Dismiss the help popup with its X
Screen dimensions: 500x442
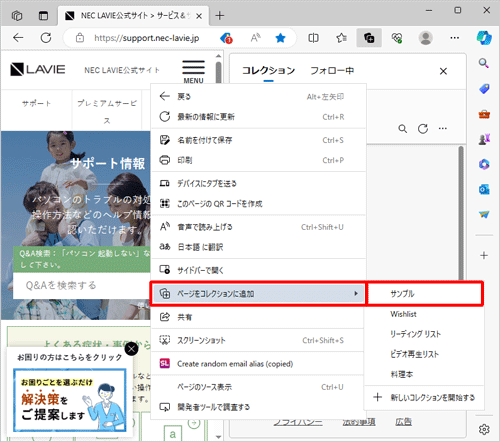pyautogui.click(x=131, y=349)
